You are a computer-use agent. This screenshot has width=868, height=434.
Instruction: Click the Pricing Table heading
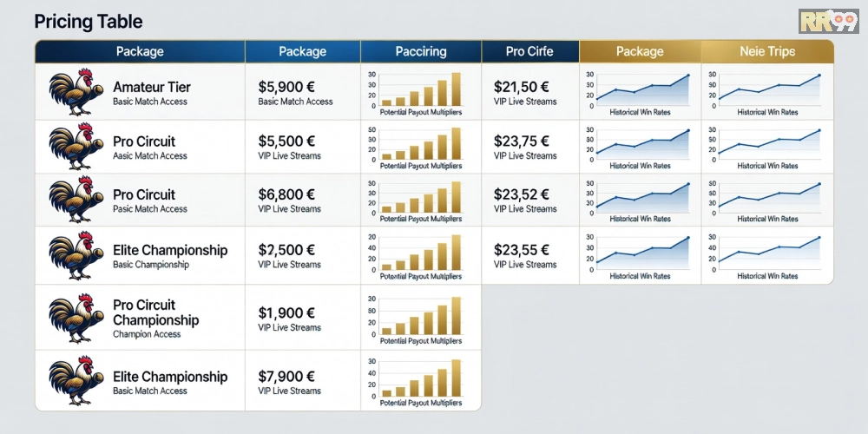89,22
